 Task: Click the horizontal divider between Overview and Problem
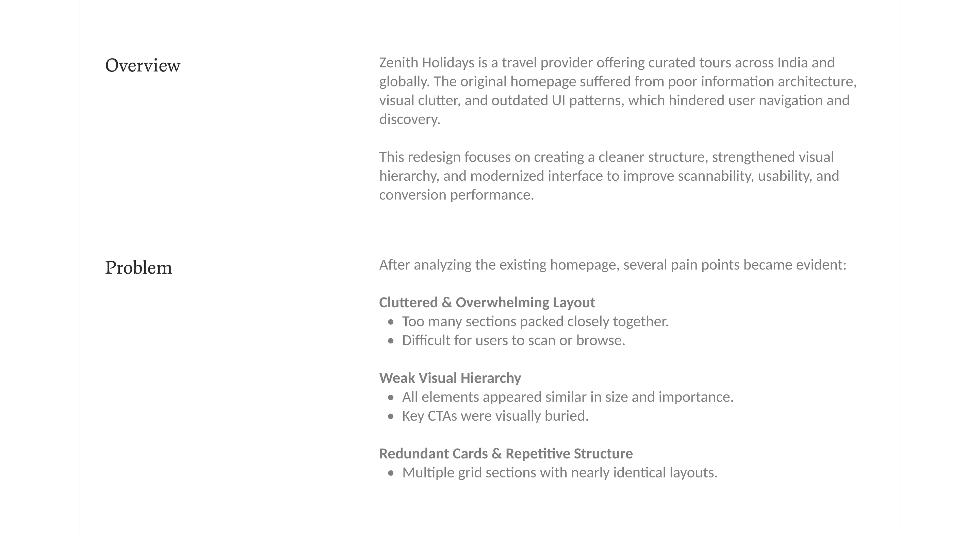pyautogui.click(x=490, y=229)
